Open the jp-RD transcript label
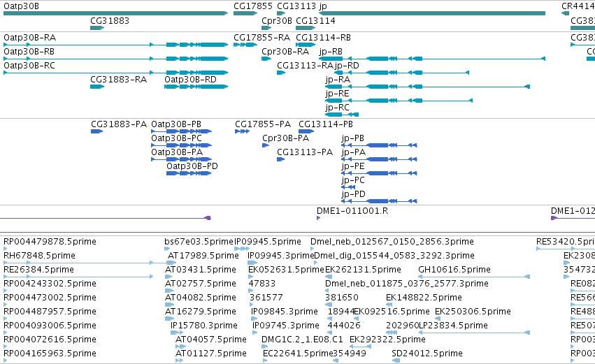The image size is (595, 364). click(x=347, y=66)
